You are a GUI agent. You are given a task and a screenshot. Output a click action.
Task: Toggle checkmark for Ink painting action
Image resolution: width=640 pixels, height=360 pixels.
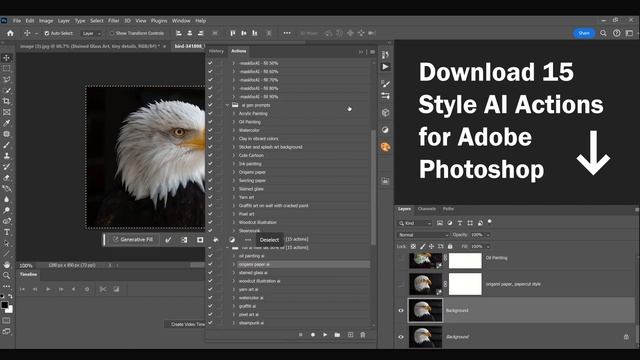click(x=210, y=164)
